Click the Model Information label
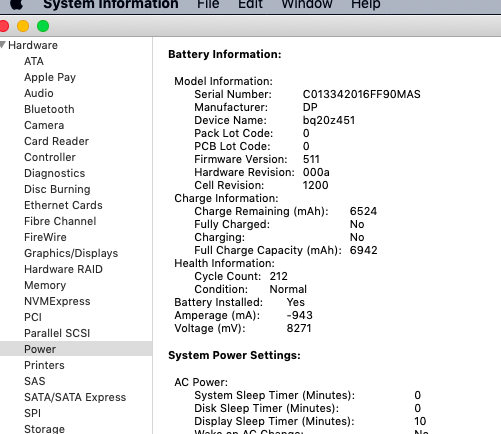 click(223, 81)
